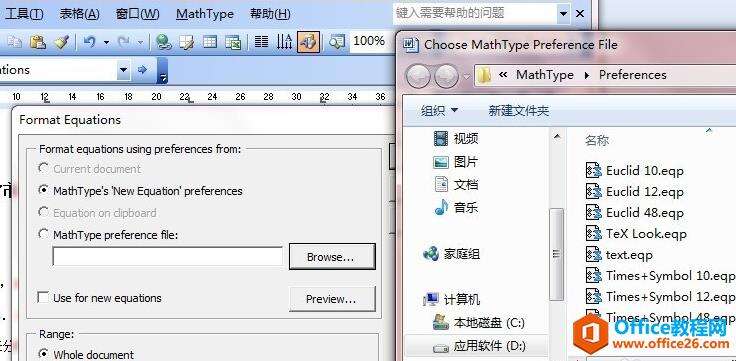Expand the 组织 dropdown menu
Image resolution: width=736 pixels, height=361 pixels.
[x=439, y=111]
